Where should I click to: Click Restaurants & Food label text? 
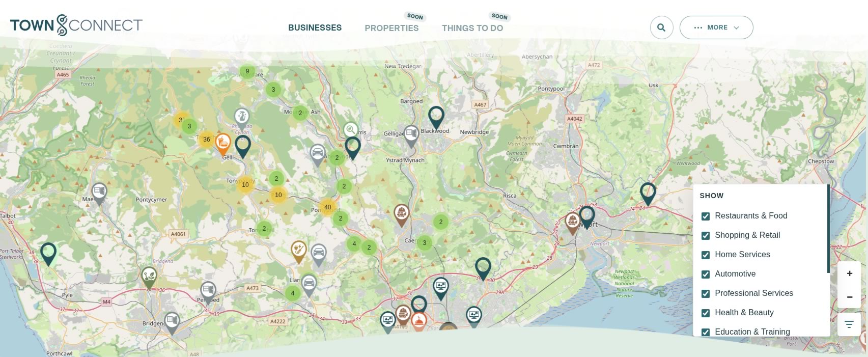pos(751,216)
